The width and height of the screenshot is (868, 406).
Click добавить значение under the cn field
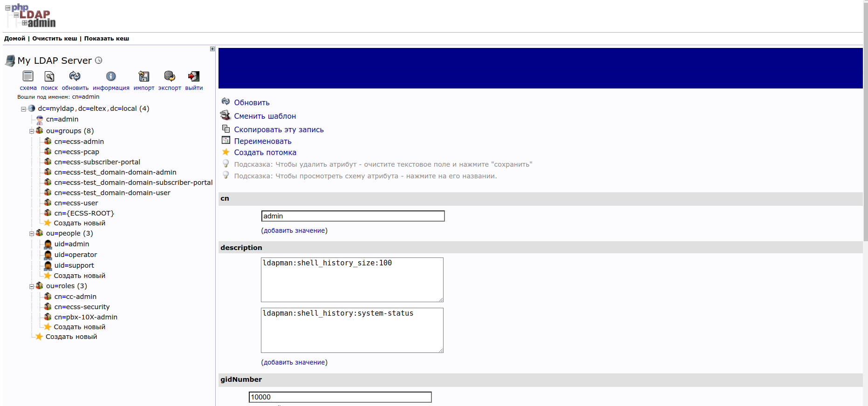tap(294, 230)
